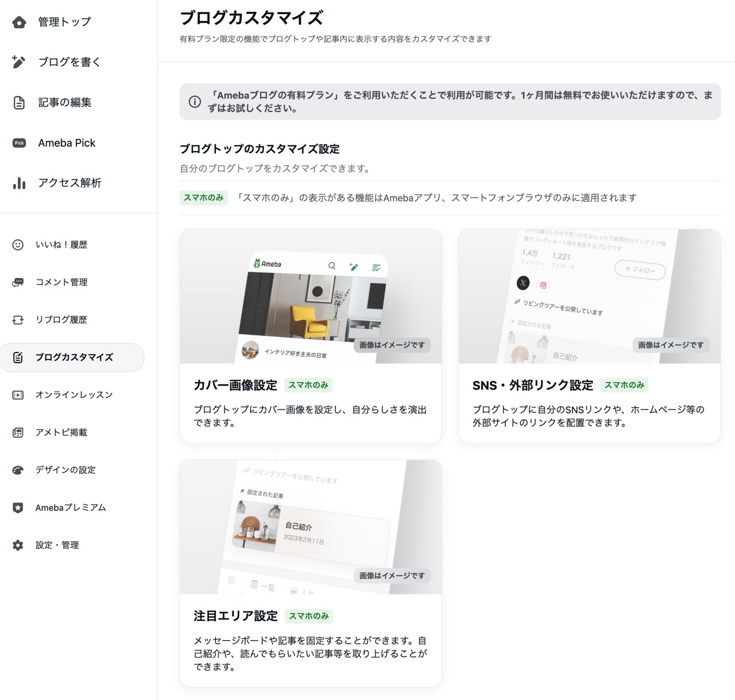735x700 pixels.
Task: Click the カバー画像設定 preview image
Action: tap(311, 296)
